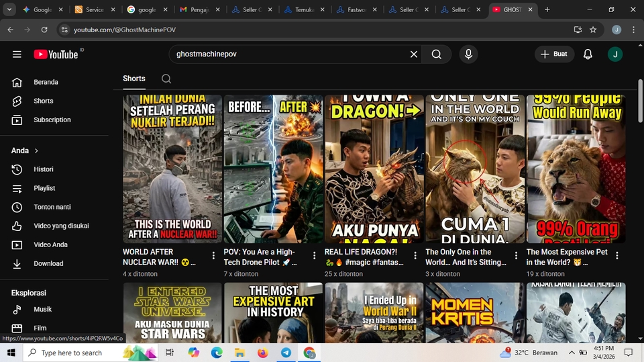Expand the Anda section chevron

[36, 151]
